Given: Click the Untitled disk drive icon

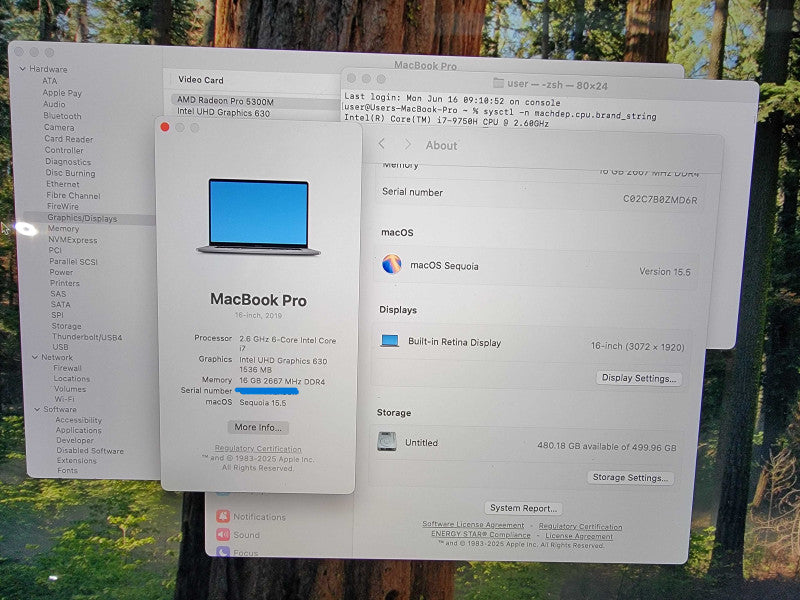Looking at the screenshot, I should click(x=387, y=441).
